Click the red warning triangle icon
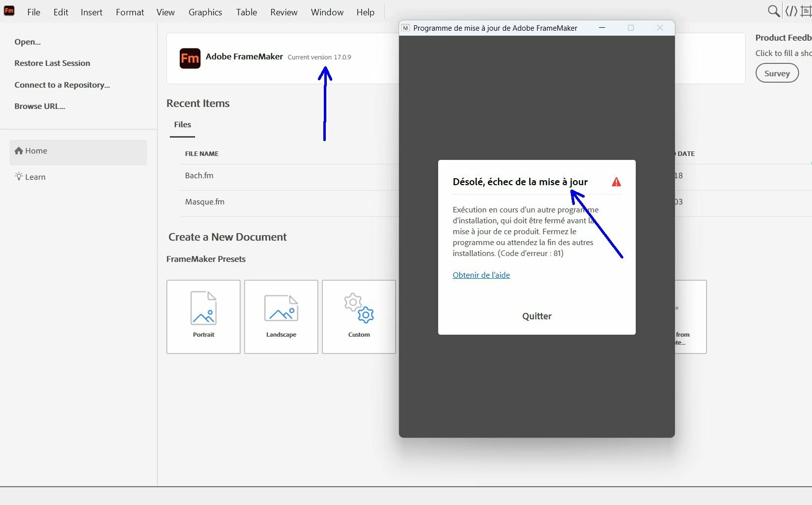This screenshot has height=505, width=812. 616,182
